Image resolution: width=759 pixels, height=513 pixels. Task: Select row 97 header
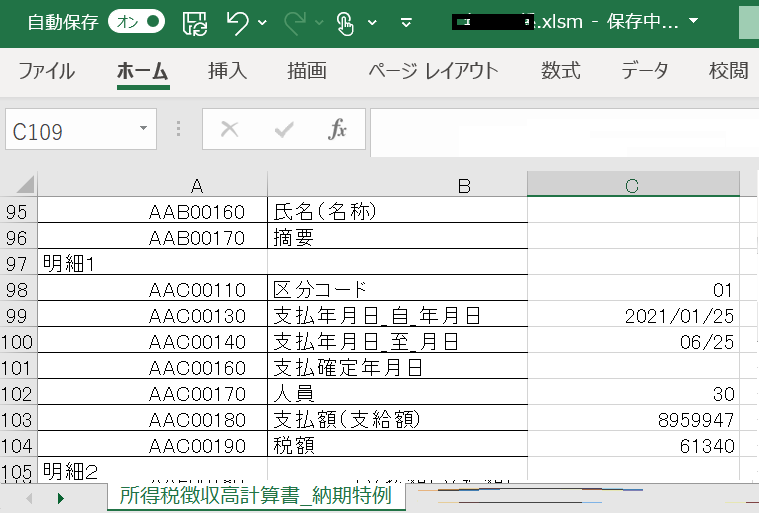point(18,263)
